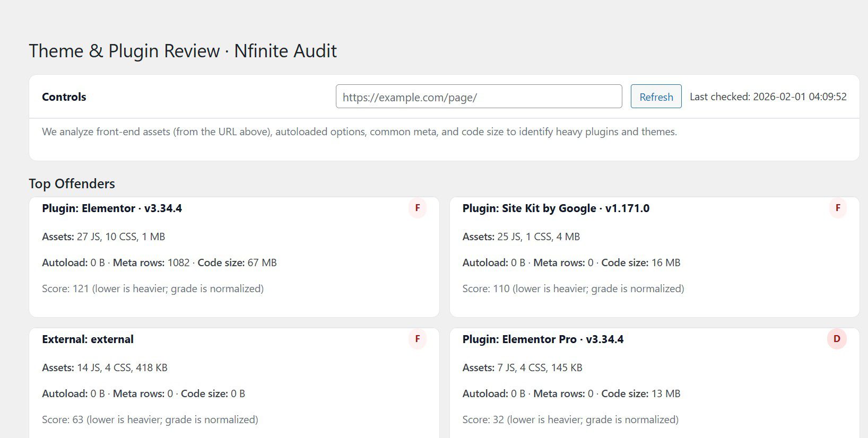Viewport: 868px width, 438px height.
Task: Click 'Assets: 25 JS, 1 CSS, 4 MB' line
Action: pyautogui.click(x=521, y=236)
